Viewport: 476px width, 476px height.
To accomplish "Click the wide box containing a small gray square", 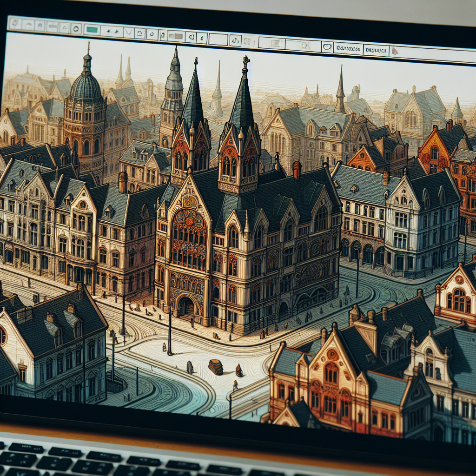I will [x=271, y=43].
